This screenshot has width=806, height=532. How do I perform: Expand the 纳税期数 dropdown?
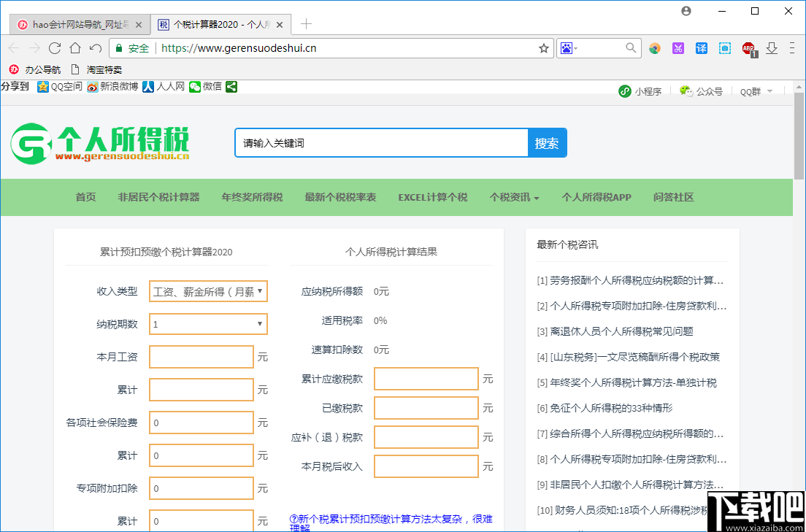pos(208,323)
